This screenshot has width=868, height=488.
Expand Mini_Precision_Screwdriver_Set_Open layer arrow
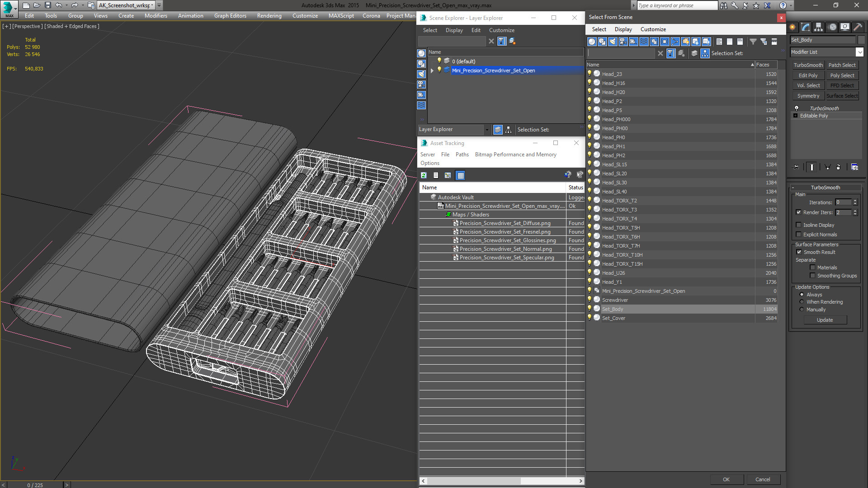tap(432, 70)
